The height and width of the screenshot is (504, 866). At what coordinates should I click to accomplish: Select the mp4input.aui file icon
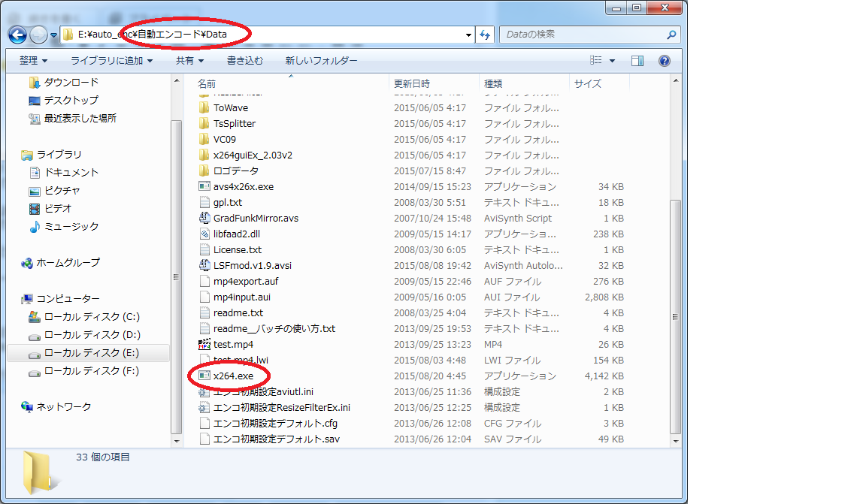[x=204, y=297]
